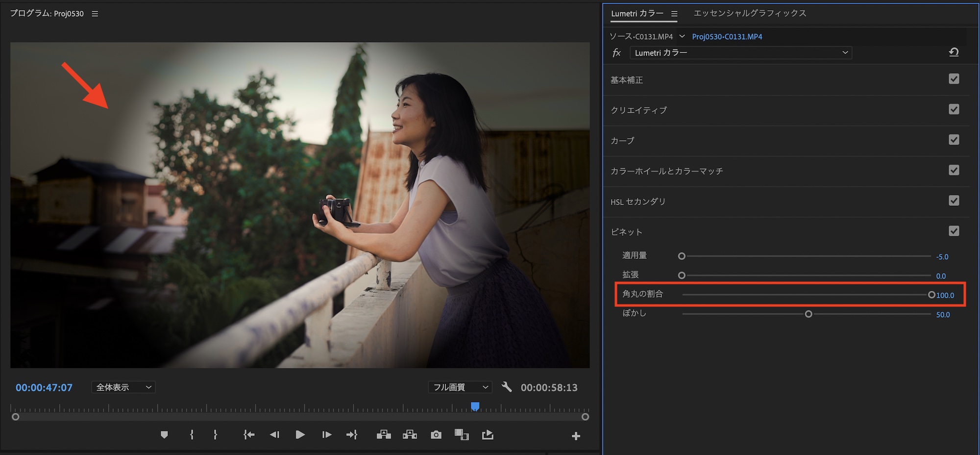
Task: Click the Export Frame camera icon
Action: [436, 435]
